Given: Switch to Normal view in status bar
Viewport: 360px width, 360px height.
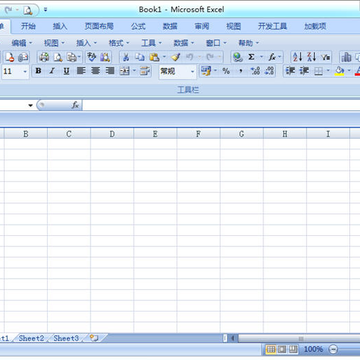Looking at the screenshot, I should [x=271, y=349].
